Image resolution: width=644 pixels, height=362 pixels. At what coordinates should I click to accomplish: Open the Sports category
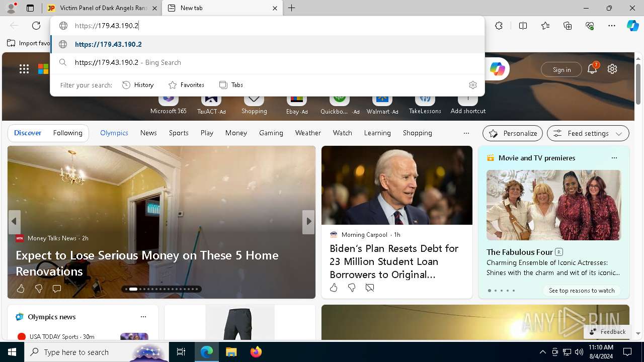point(179,133)
